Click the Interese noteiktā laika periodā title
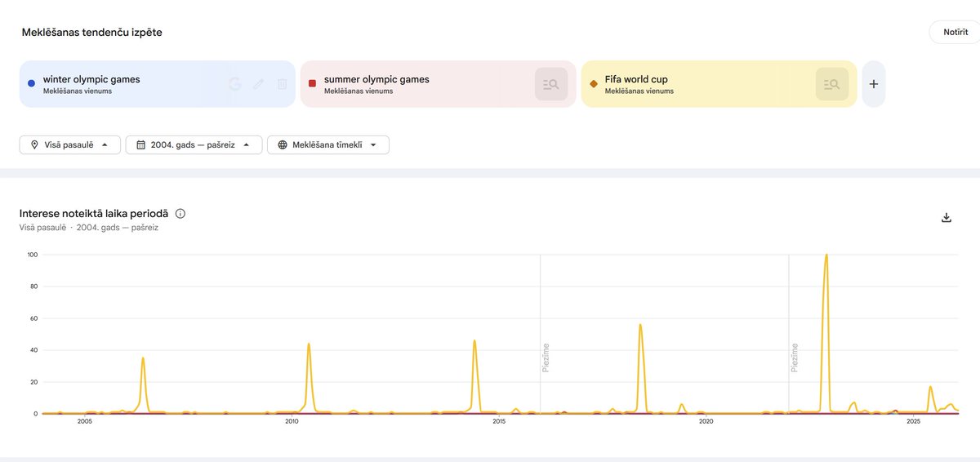 pos(94,214)
